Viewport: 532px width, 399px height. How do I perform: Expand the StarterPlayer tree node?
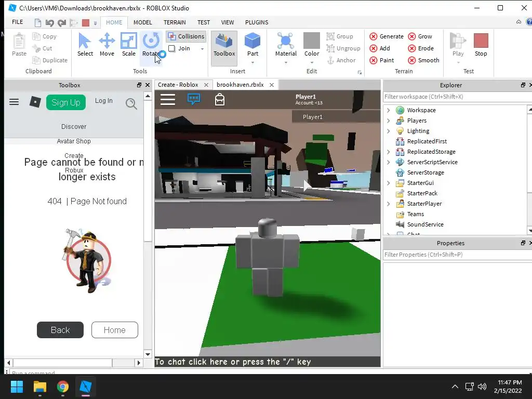[389, 204]
